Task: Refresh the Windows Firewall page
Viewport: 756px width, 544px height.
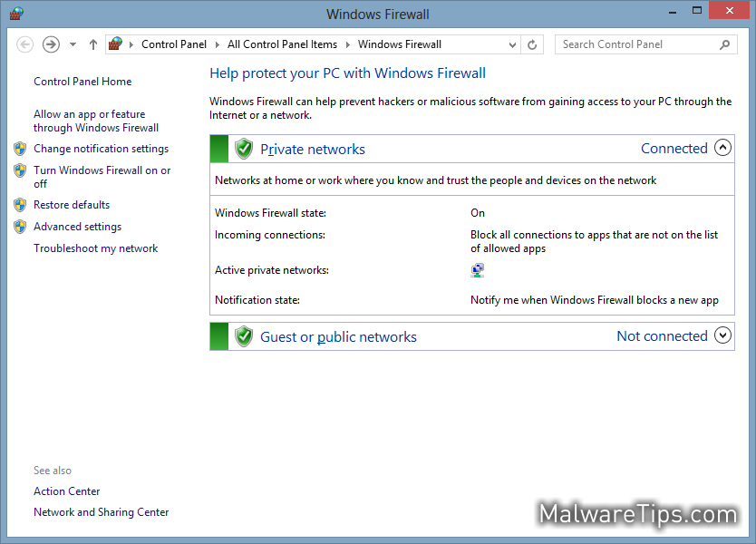Action: point(532,44)
